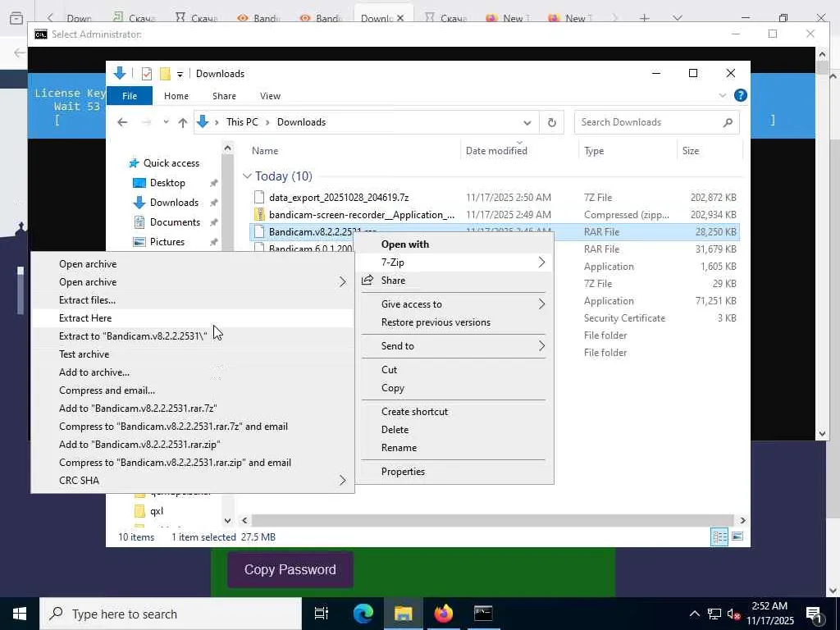Open Microsoft Edge from the taskbar

363,614
